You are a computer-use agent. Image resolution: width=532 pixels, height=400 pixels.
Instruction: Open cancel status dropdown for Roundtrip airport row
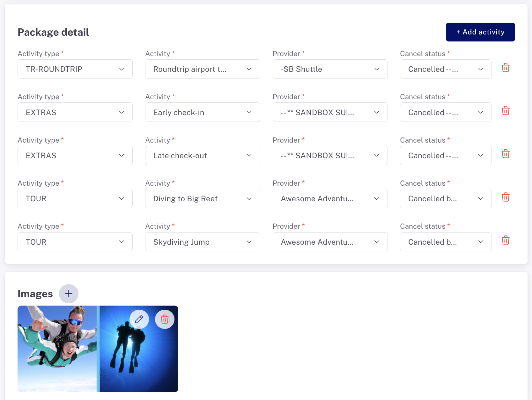446,69
